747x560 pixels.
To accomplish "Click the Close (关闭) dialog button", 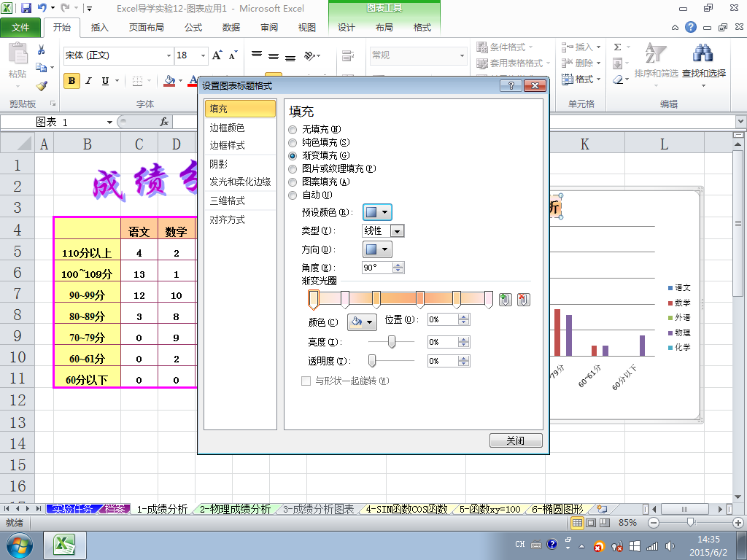I will pyautogui.click(x=516, y=440).
